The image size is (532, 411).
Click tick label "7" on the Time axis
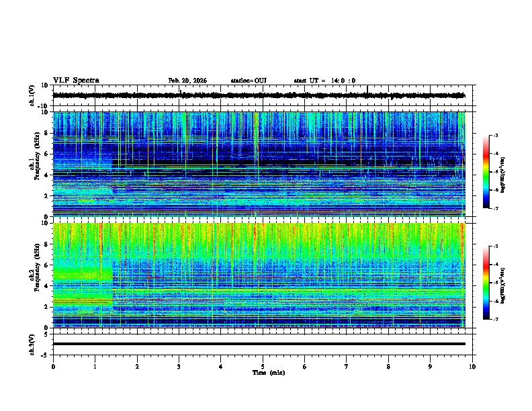tap(347, 367)
